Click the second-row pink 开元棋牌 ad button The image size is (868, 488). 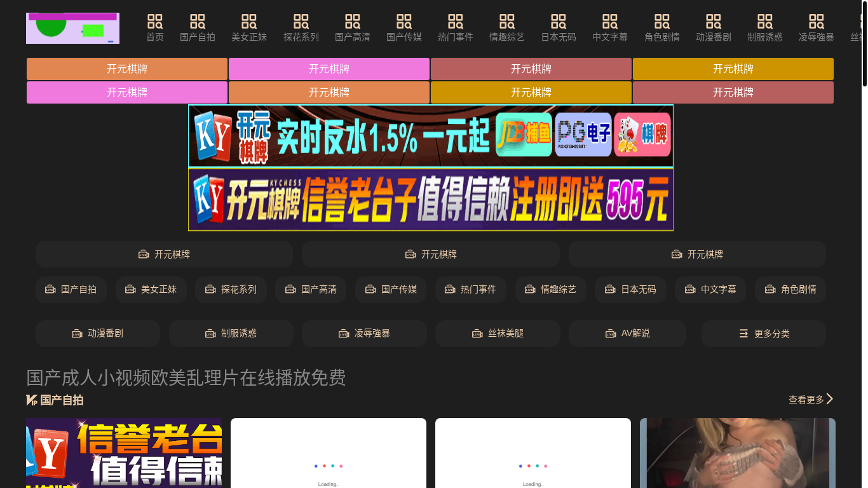coord(127,92)
